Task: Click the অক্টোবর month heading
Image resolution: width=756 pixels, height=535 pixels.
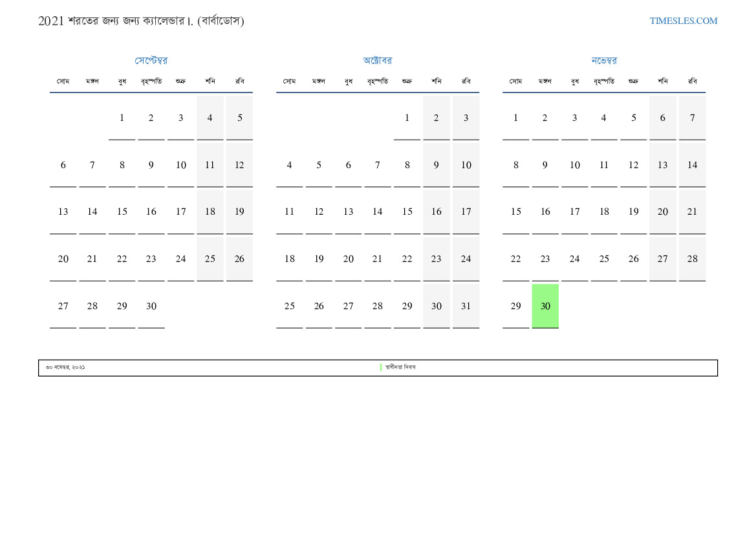Action: [378, 61]
